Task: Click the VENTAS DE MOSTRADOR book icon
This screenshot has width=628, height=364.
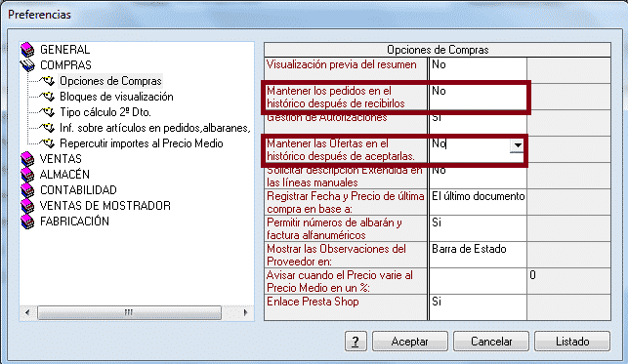Action: (27, 206)
